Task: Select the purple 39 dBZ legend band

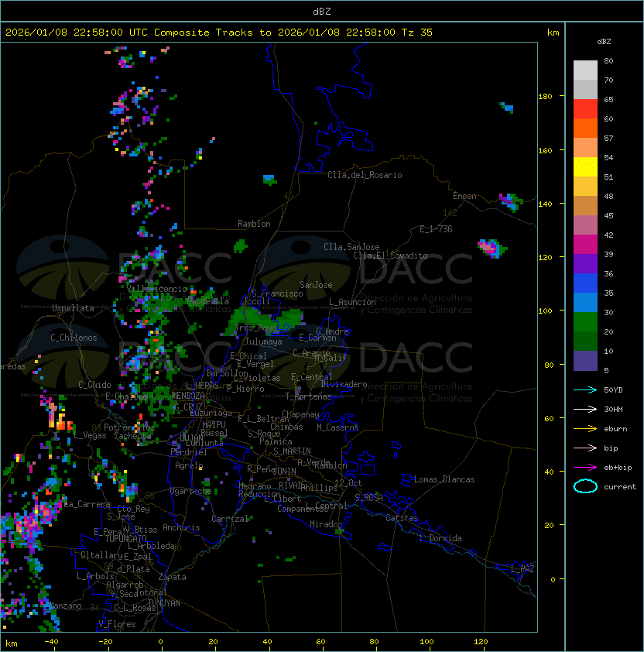Action: point(585,263)
